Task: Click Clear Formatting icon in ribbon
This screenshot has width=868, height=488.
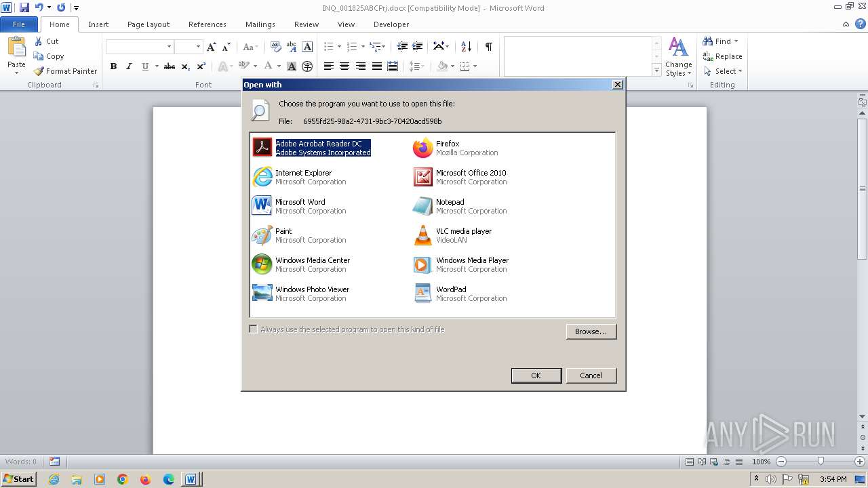Action: click(276, 47)
